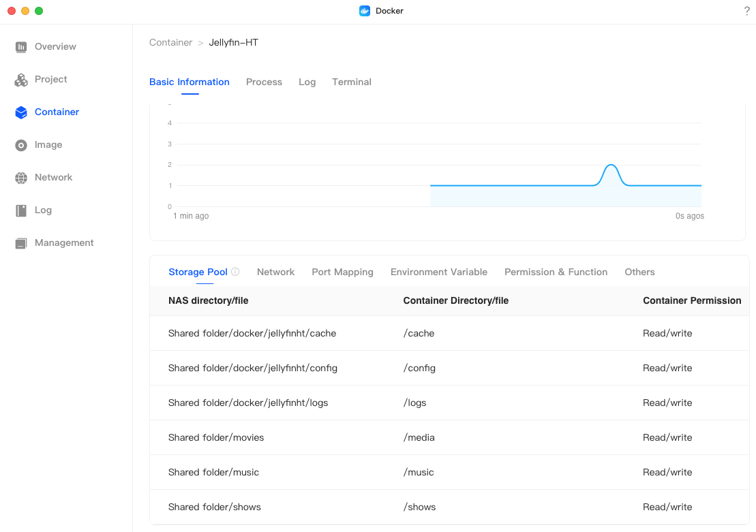Select the Network tab beside Storage Pool
756x532 pixels.
(x=275, y=272)
